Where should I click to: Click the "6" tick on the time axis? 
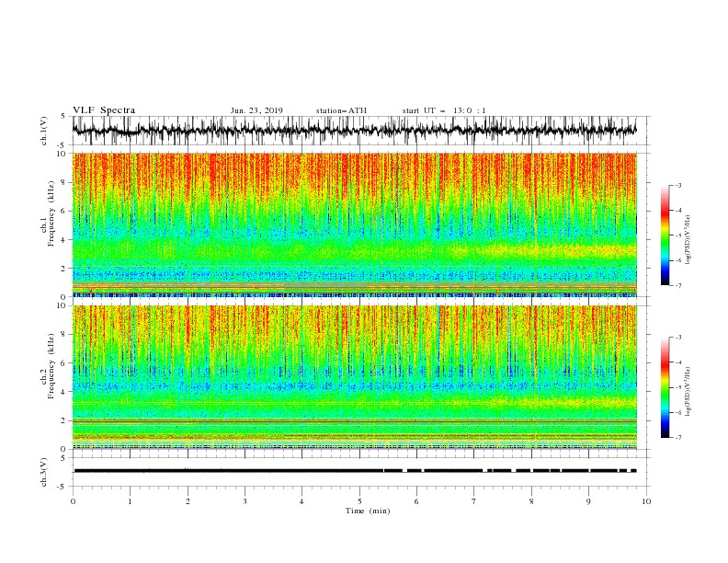416,501
